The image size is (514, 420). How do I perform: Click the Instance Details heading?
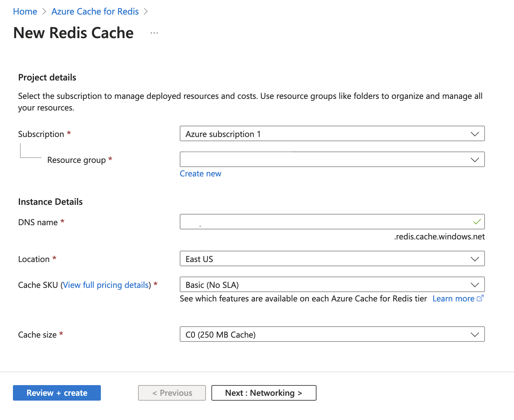(x=50, y=202)
